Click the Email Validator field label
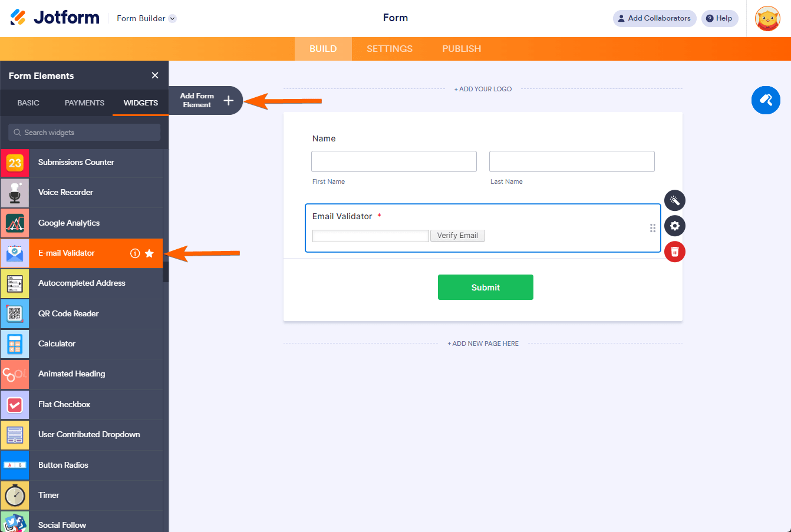 pyautogui.click(x=342, y=216)
